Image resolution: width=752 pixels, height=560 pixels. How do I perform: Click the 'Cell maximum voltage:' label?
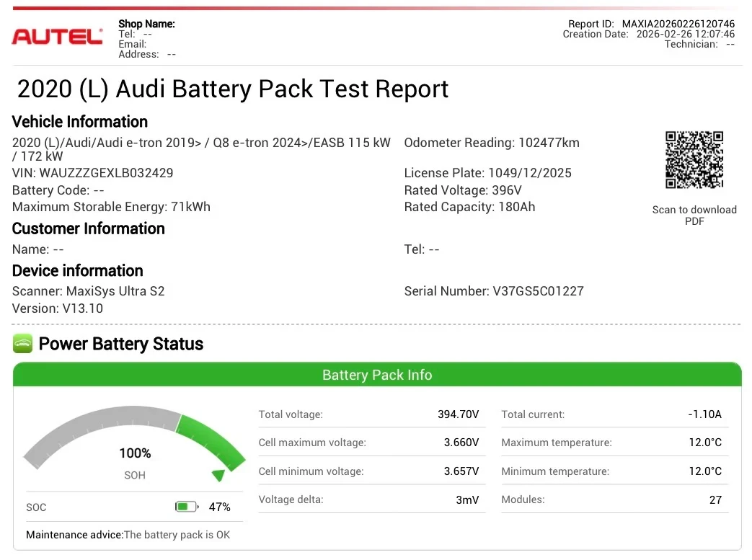pyautogui.click(x=312, y=442)
